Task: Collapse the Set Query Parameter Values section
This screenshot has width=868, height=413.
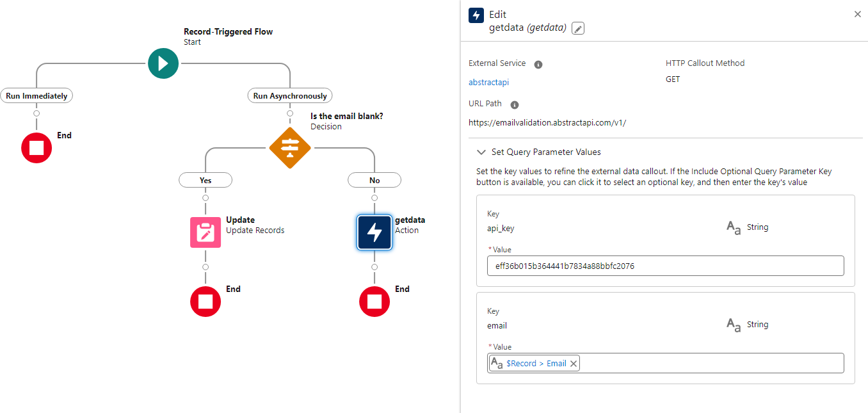Action: point(481,152)
